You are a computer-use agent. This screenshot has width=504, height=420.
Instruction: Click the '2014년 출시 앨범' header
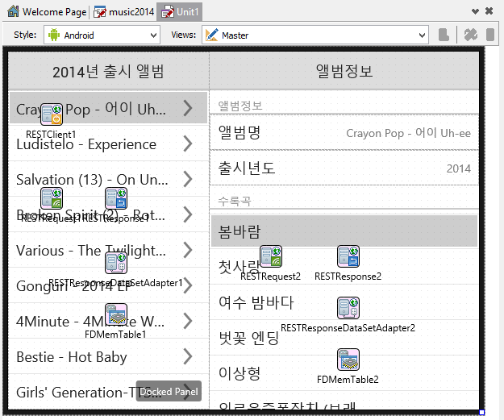[x=108, y=71]
